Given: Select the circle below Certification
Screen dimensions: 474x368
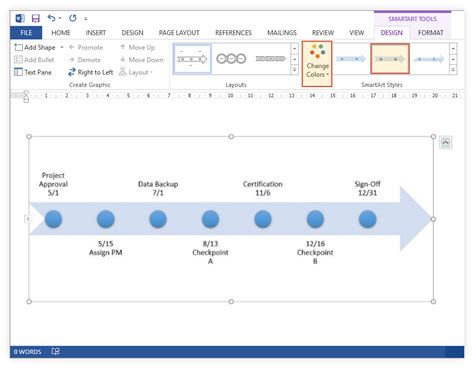Looking at the screenshot, I should pos(263,219).
